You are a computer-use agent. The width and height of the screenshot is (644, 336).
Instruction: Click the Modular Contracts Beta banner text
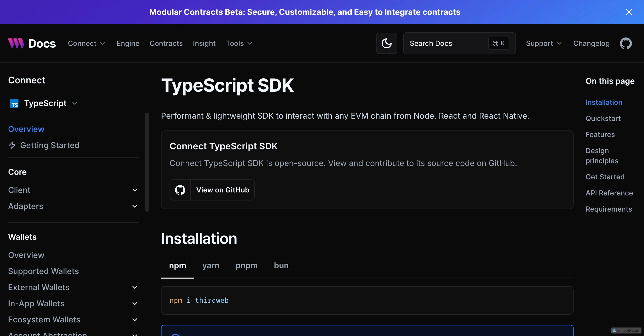pos(305,12)
